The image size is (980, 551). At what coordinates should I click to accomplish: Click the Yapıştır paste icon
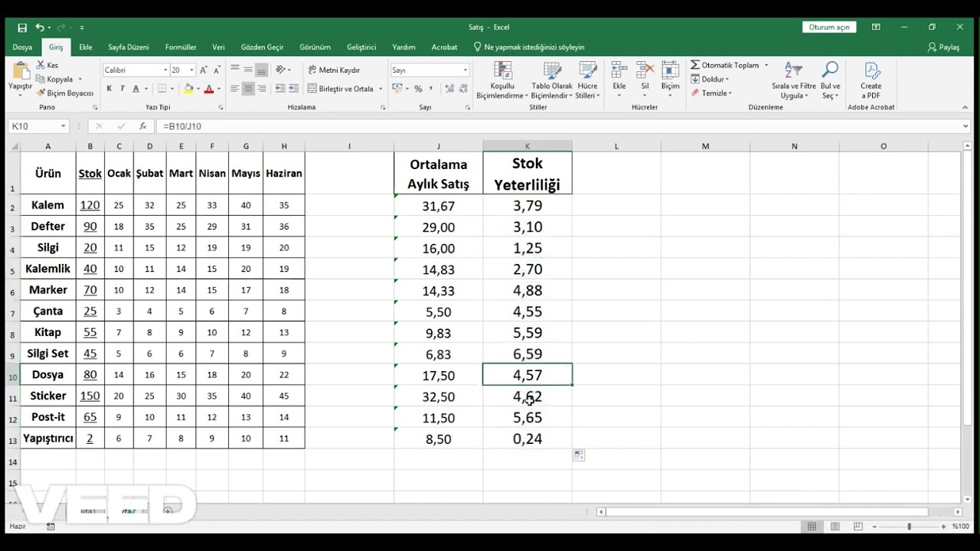(x=20, y=72)
